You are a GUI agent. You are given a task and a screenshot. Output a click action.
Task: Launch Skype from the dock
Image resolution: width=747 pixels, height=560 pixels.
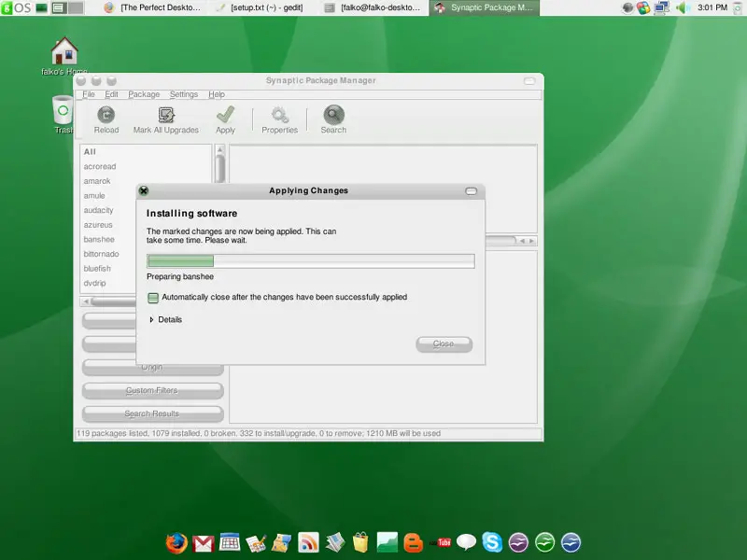click(492, 542)
